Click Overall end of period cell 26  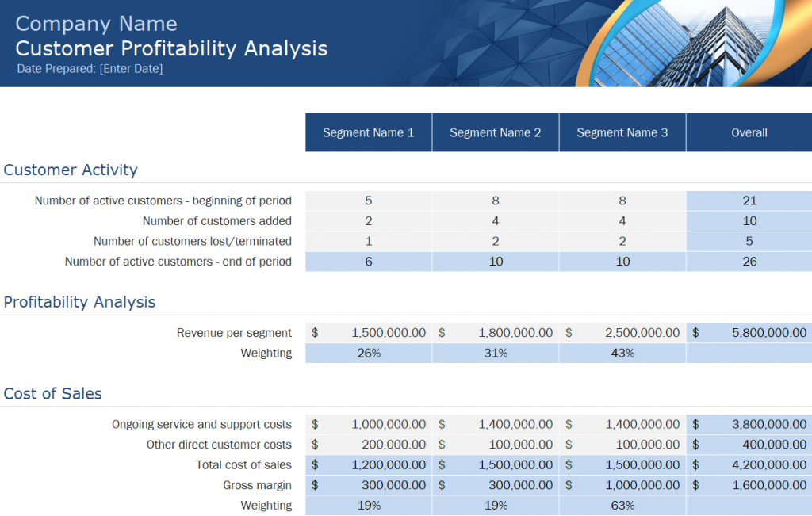(749, 262)
